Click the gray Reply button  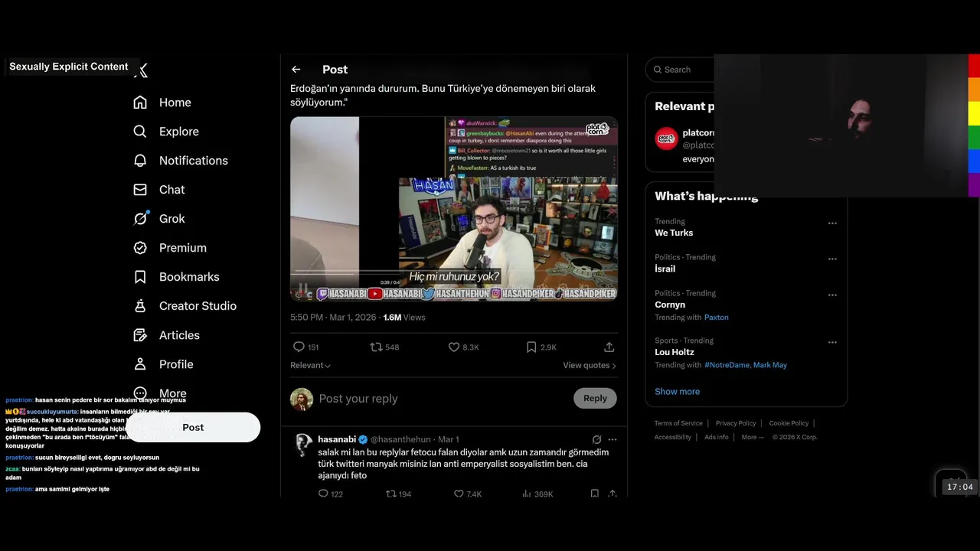(x=595, y=398)
